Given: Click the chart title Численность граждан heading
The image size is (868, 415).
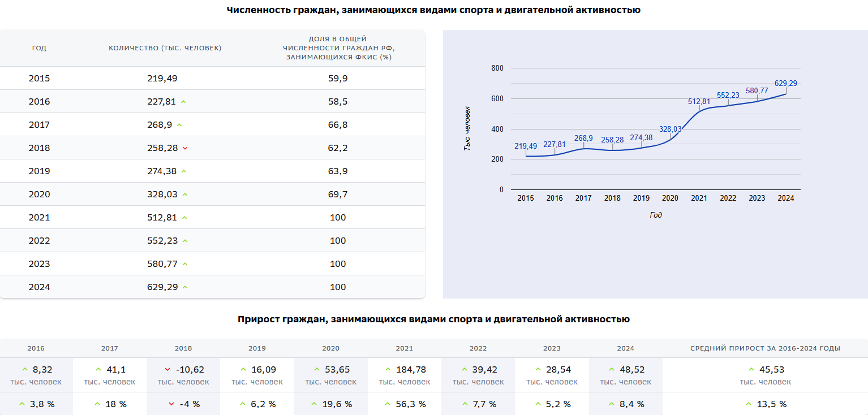Looking at the screenshot, I should pos(433,9).
